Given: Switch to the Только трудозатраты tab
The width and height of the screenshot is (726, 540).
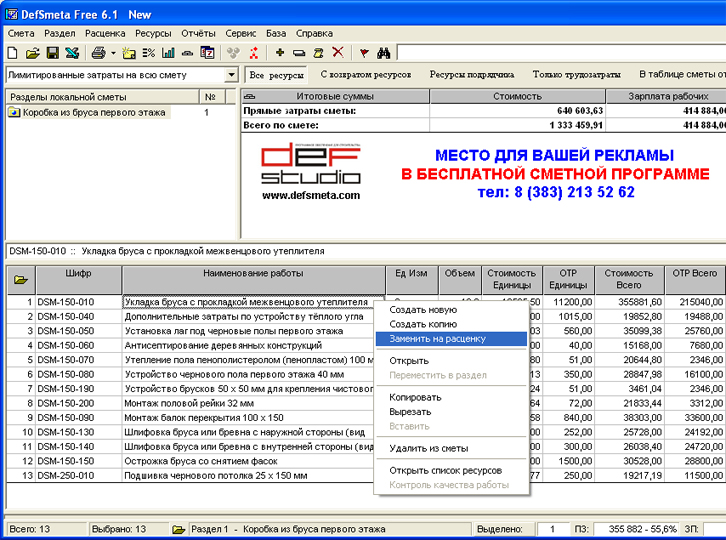Looking at the screenshot, I should (575, 75).
